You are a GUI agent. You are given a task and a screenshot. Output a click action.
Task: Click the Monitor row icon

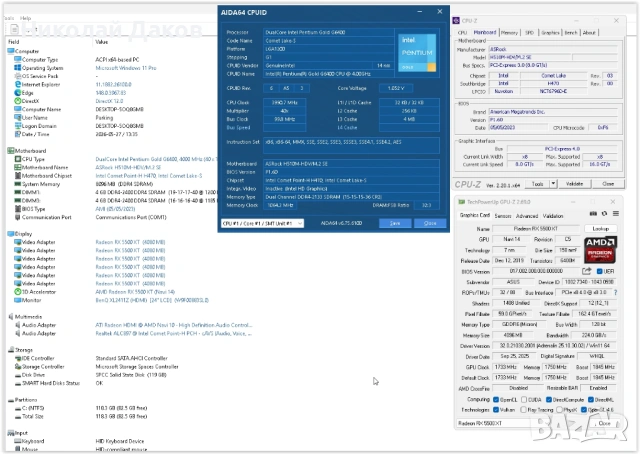(18, 300)
